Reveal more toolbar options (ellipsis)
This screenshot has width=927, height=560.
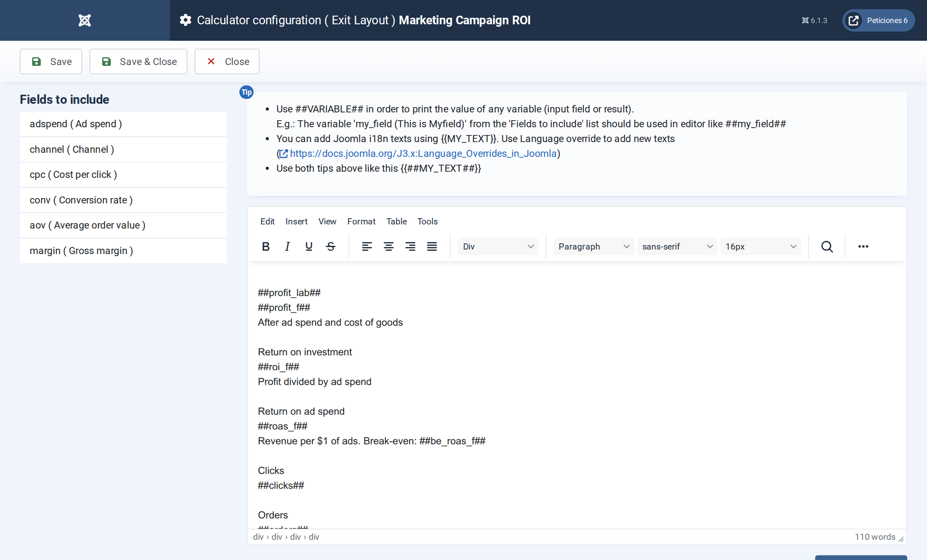pos(863,247)
